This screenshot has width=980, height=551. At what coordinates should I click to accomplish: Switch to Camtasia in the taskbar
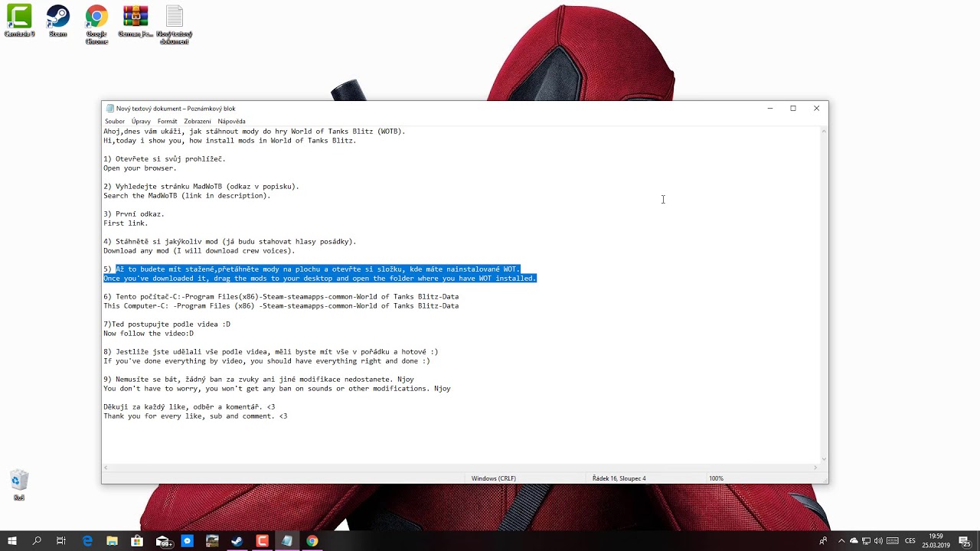coord(262,541)
